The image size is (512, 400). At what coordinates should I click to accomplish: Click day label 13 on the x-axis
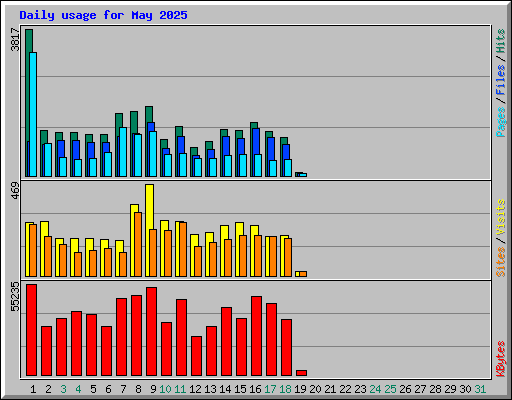[210, 389]
